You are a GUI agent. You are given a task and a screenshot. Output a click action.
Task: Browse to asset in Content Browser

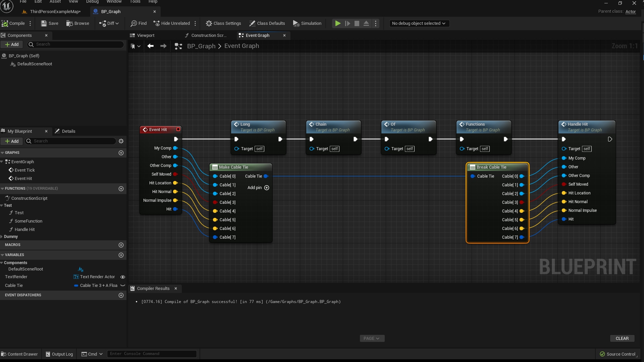(x=77, y=23)
